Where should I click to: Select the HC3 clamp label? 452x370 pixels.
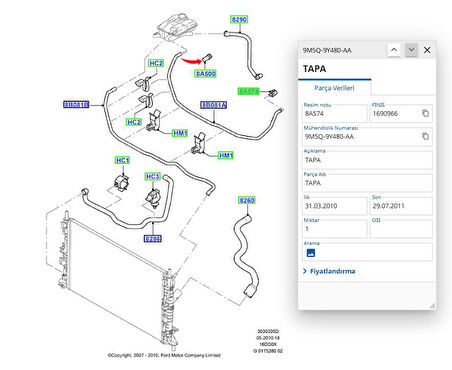point(153,177)
